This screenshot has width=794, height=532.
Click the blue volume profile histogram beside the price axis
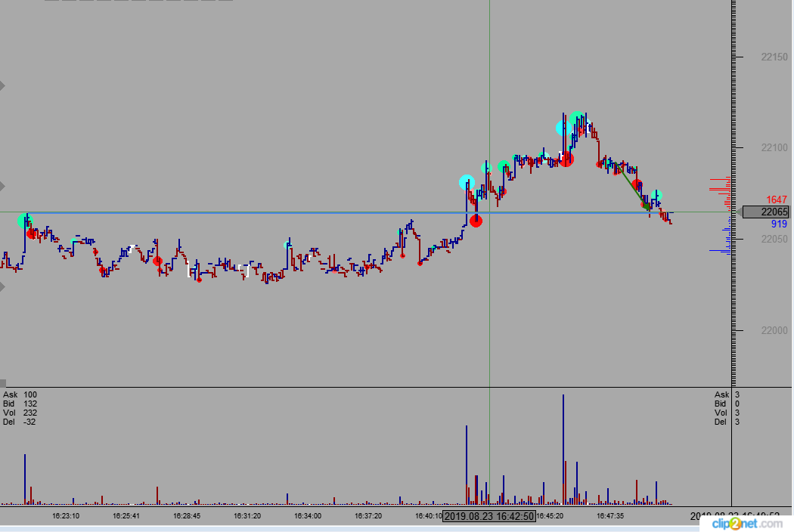[x=721, y=235]
